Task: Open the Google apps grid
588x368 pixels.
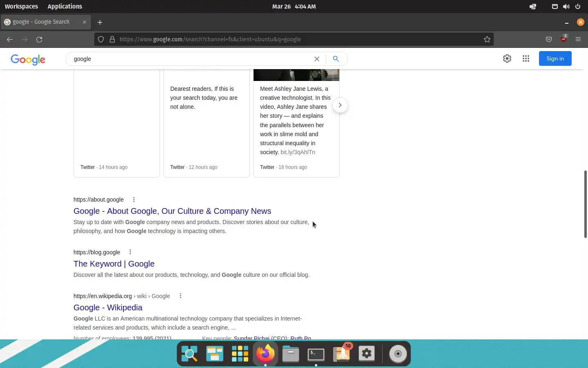Action: pyautogui.click(x=526, y=58)
